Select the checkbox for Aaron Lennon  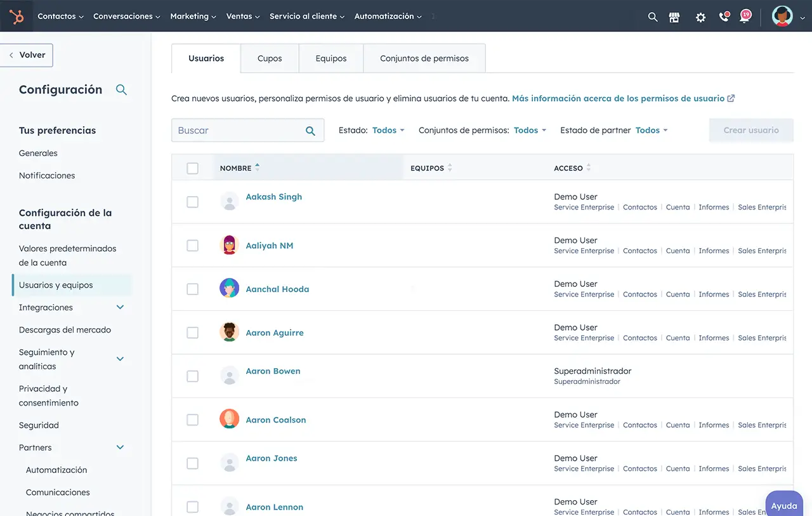coord(192,507)
